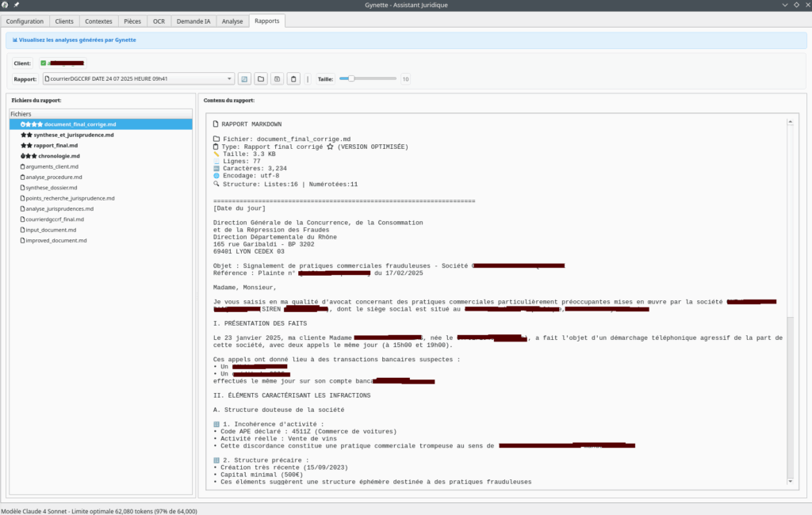Open the report folder icon button
Image resolution: width=812 pixels, height=515 pixels.
click(x=261, y=79)
